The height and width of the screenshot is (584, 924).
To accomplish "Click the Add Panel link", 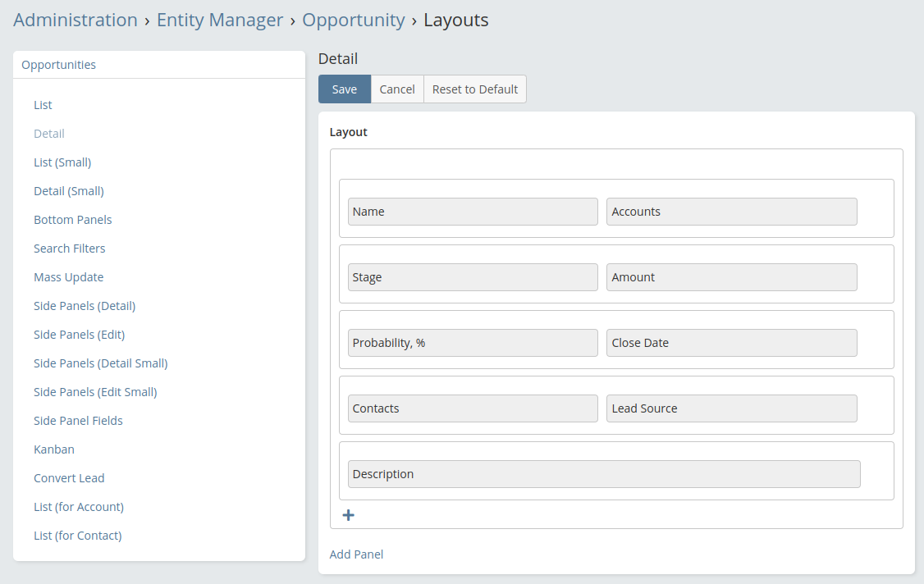I will pyautogui.click(x=356, y=554).
